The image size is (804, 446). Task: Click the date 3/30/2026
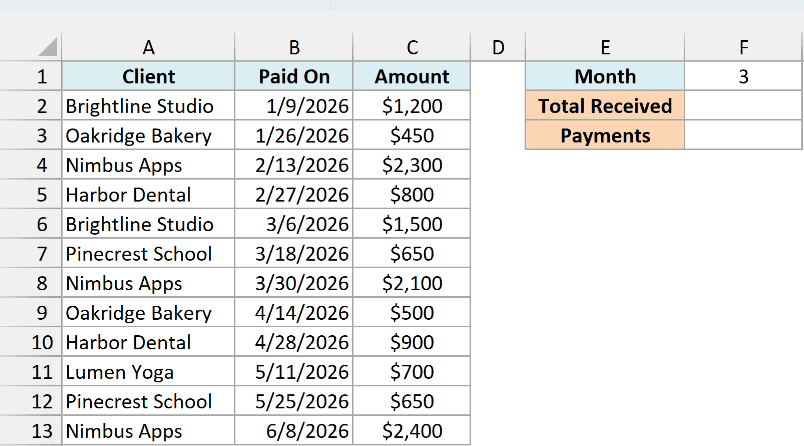coord(294,283)
